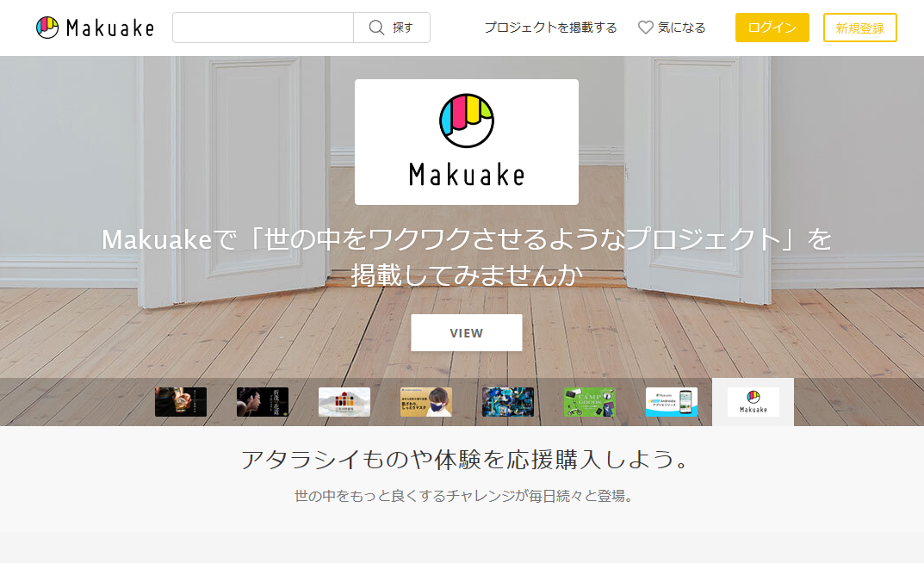Select the 花道 man profile thumbnail
This screenshot has height=563, width=924.
click(x=263, y=402)
